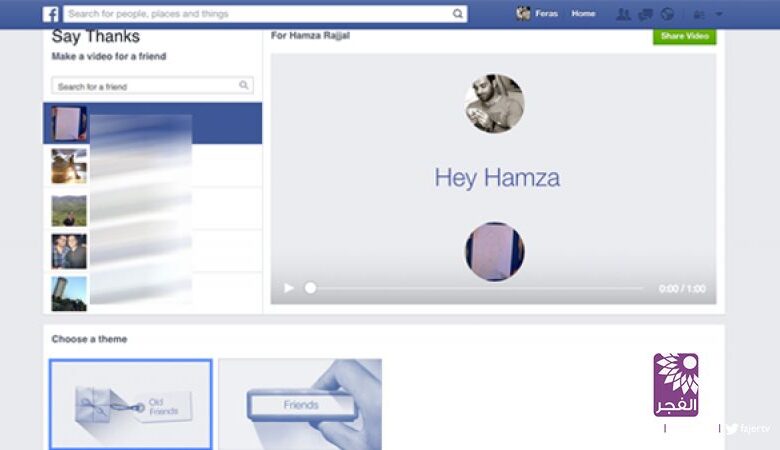Viewport: 780px width, 450px height.
Task: Go to the Home tab
Action: click(583, 14)
